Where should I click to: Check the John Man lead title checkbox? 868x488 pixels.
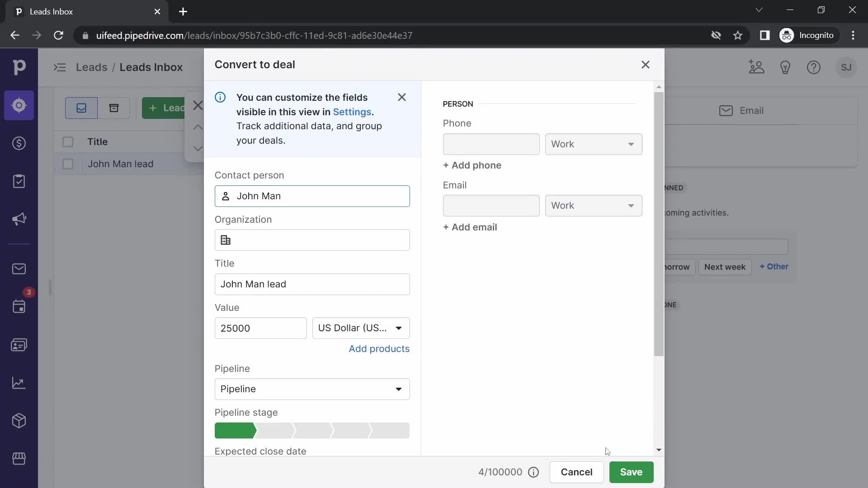coord(67,164)
